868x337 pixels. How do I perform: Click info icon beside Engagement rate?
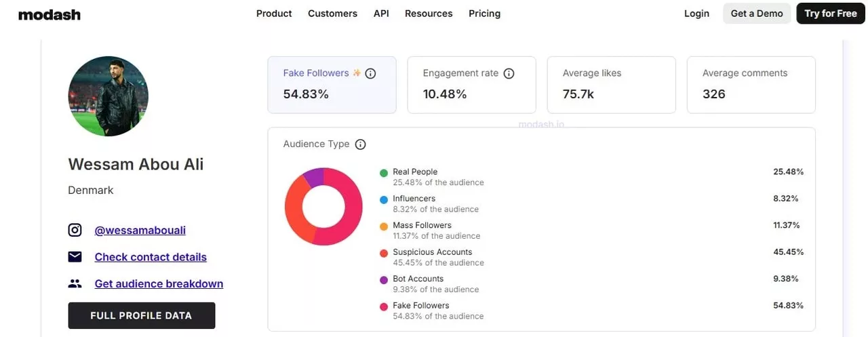tap(509, 73)
